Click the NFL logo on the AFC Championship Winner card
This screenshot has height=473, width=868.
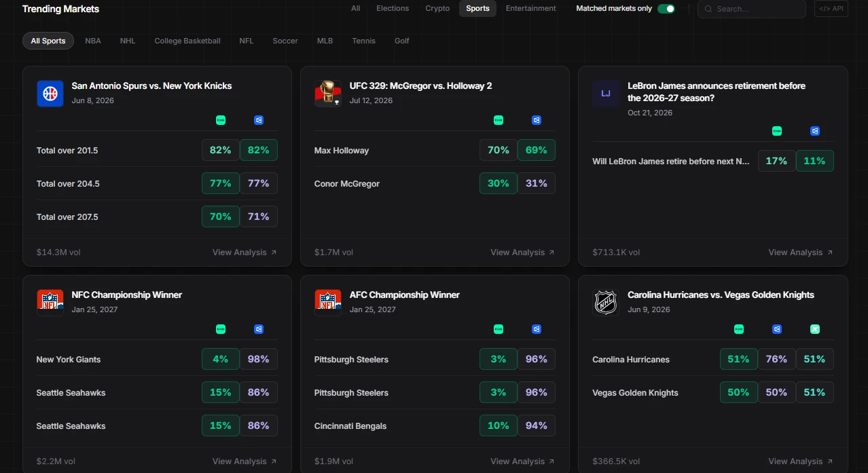tap(328, 303)
